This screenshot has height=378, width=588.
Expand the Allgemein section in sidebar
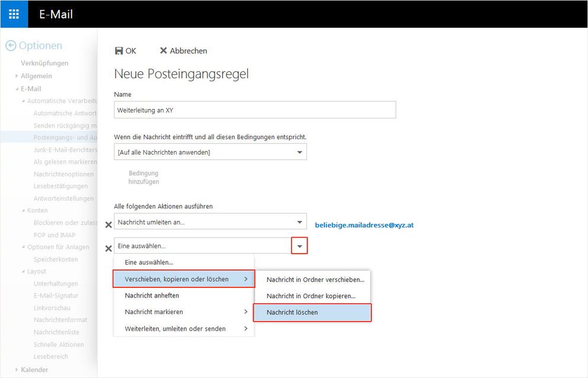17,76
